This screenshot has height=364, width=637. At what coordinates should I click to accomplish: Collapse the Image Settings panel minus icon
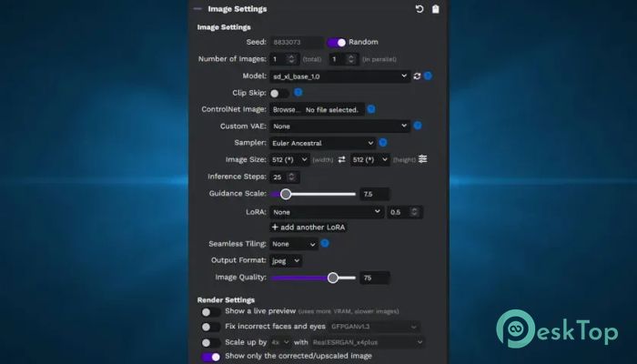197,9
